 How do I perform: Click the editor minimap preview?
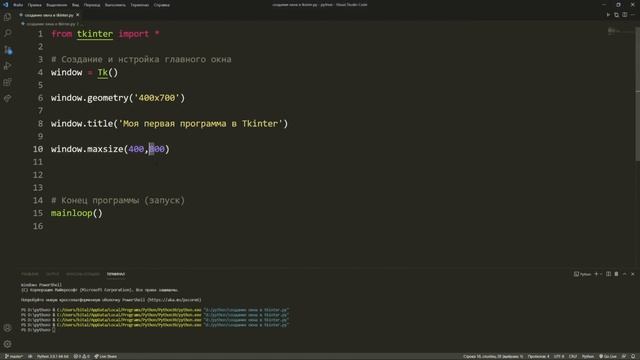pyautogui.click(x=619, y=31)
